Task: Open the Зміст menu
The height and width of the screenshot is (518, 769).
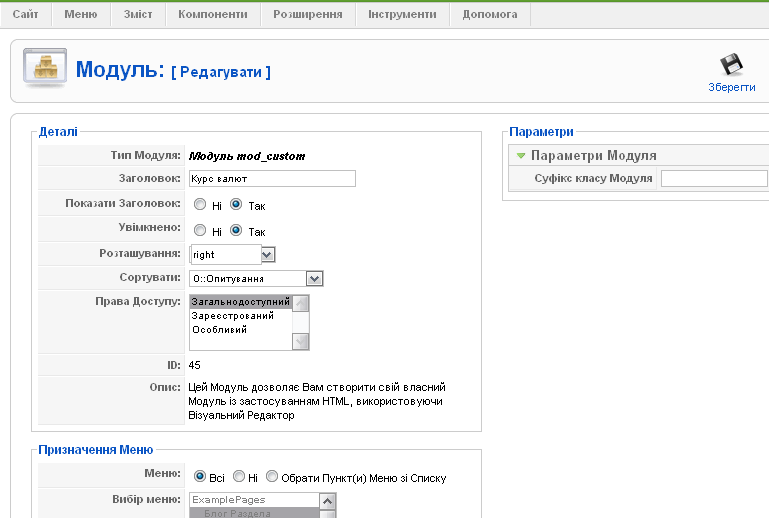Action: [138, 14]
